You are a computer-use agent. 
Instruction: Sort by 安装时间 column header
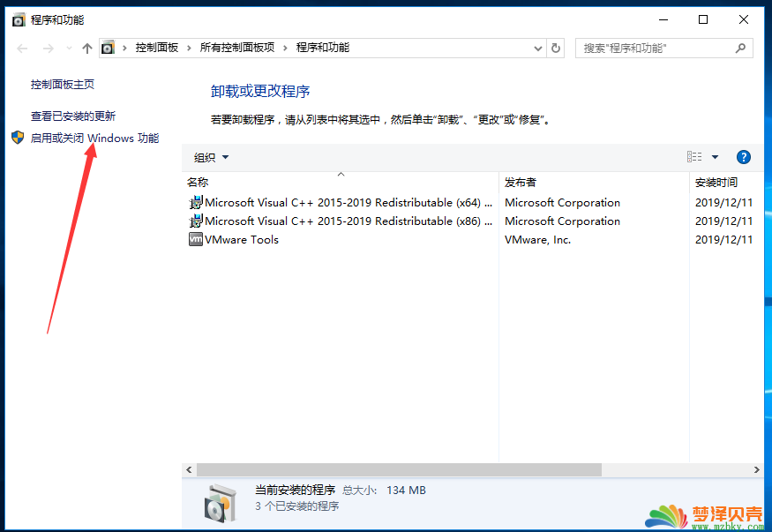click(x=726, y=183)
